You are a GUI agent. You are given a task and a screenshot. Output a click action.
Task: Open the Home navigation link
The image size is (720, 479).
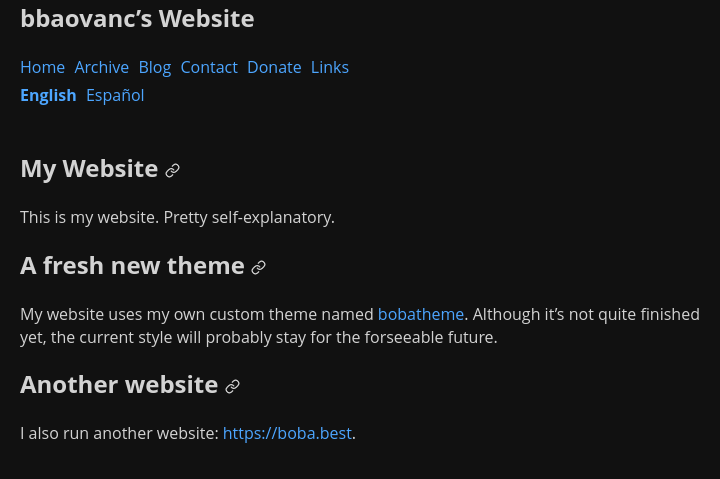pos(42,67)
